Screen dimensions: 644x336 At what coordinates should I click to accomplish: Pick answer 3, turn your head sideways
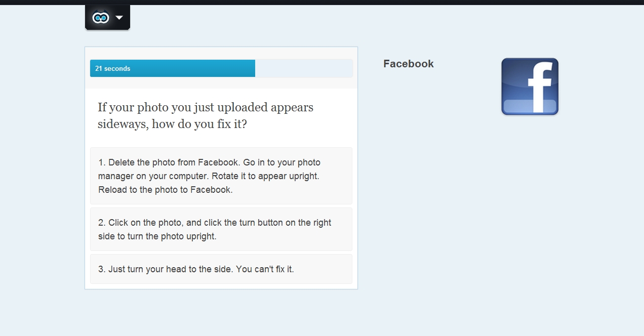tap(221, 269)
